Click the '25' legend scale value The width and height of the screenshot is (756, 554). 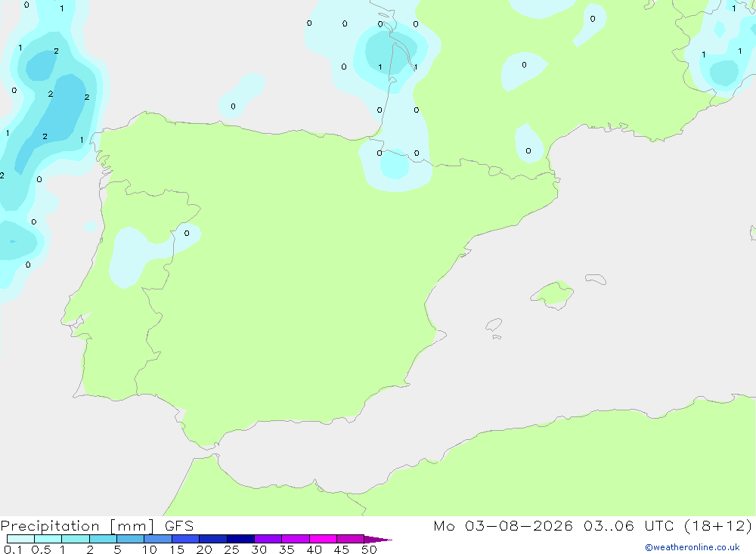(231, 549)
